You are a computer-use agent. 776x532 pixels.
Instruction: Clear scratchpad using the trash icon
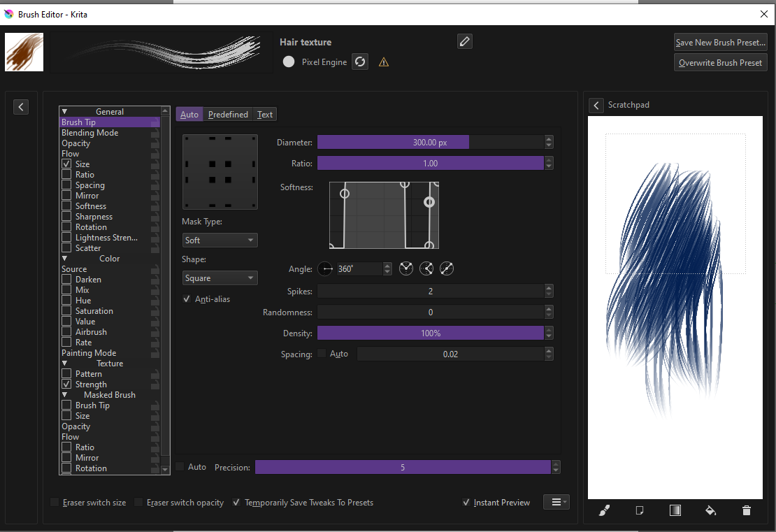click(746, 510)
